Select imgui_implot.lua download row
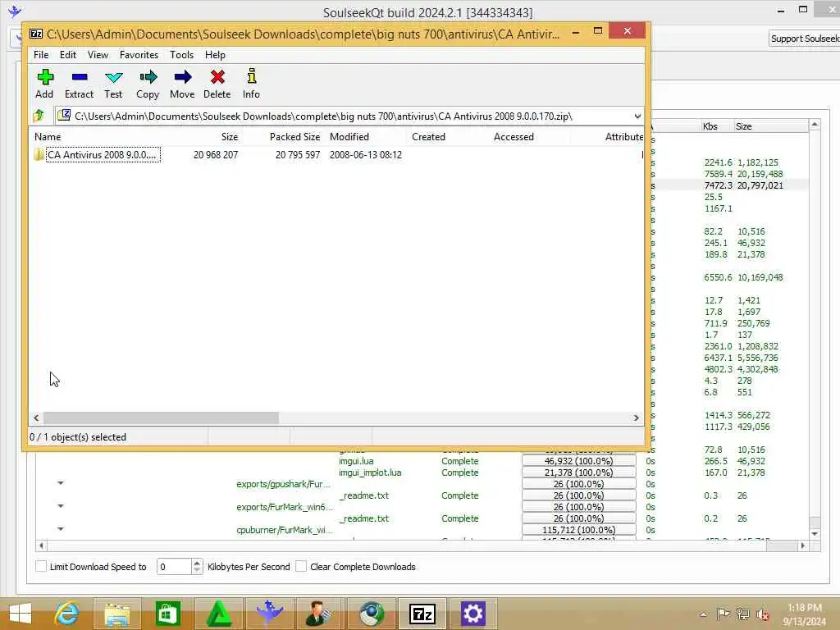This screenshot has height=630, width=840. click(x=370, y=472)
